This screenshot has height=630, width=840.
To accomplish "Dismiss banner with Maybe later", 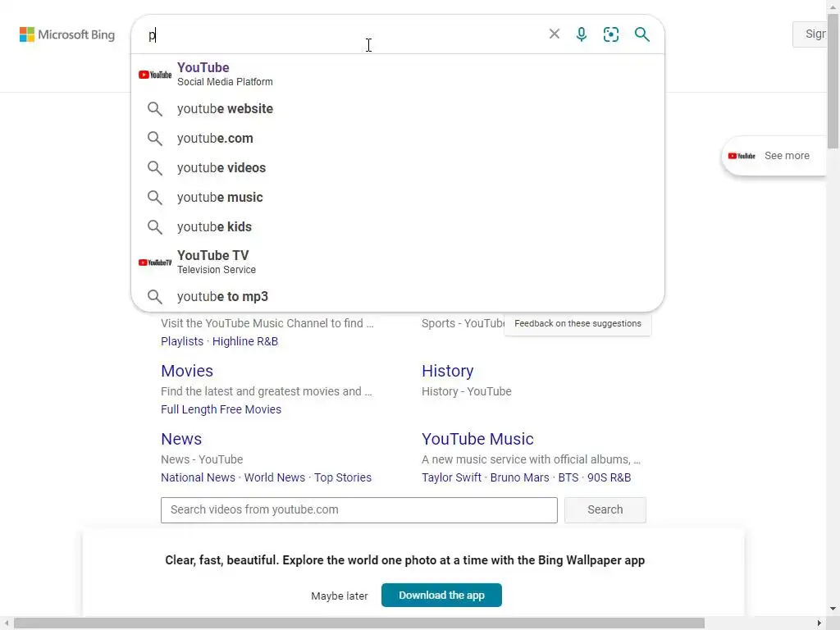I will pos(339,596).
